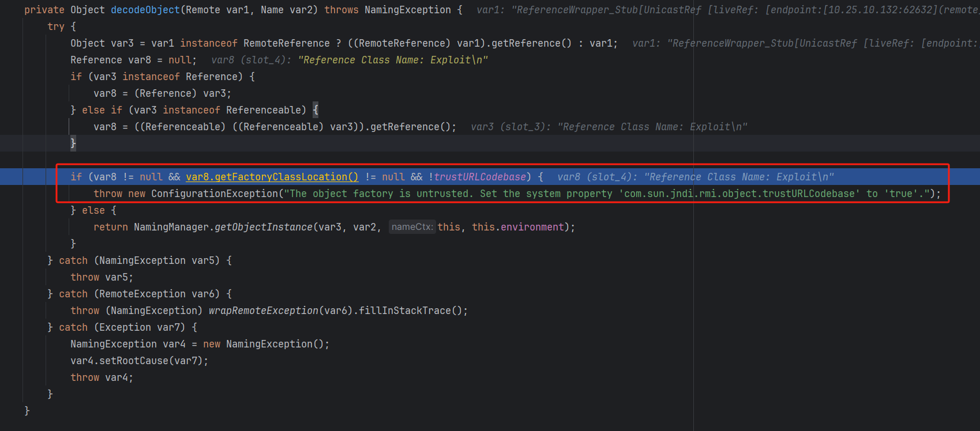
Task: Click 'throw var5;' statement
Action: pos(102,277)
